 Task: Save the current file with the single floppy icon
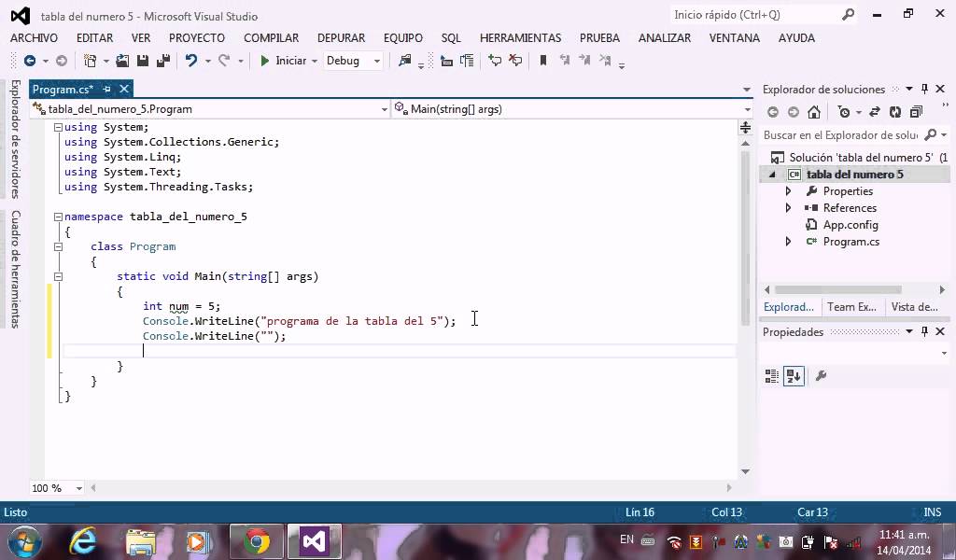point(143,61)
